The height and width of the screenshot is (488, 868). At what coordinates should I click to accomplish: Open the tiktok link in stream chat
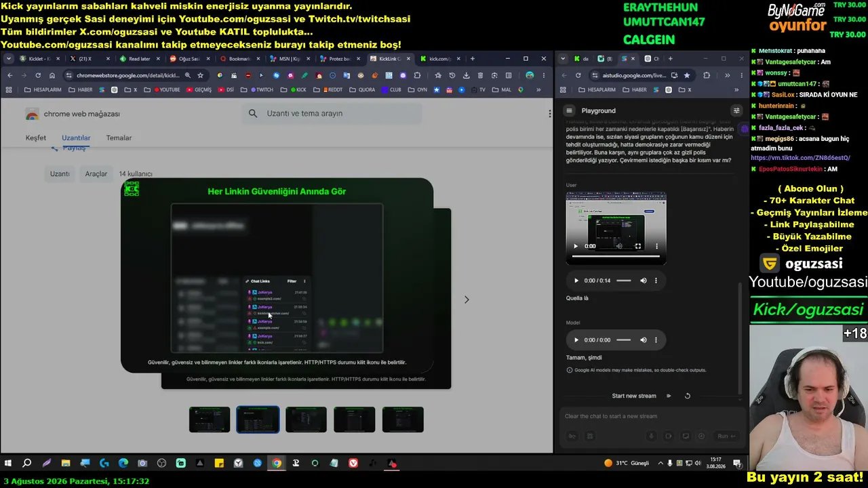click(x=800, y=158)
